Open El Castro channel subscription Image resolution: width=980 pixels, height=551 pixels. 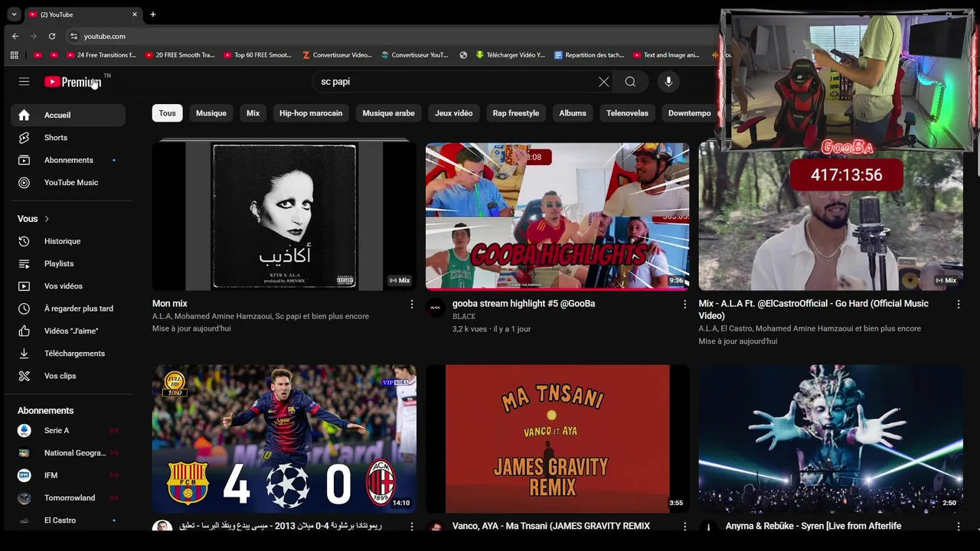(x=68, y=520)
